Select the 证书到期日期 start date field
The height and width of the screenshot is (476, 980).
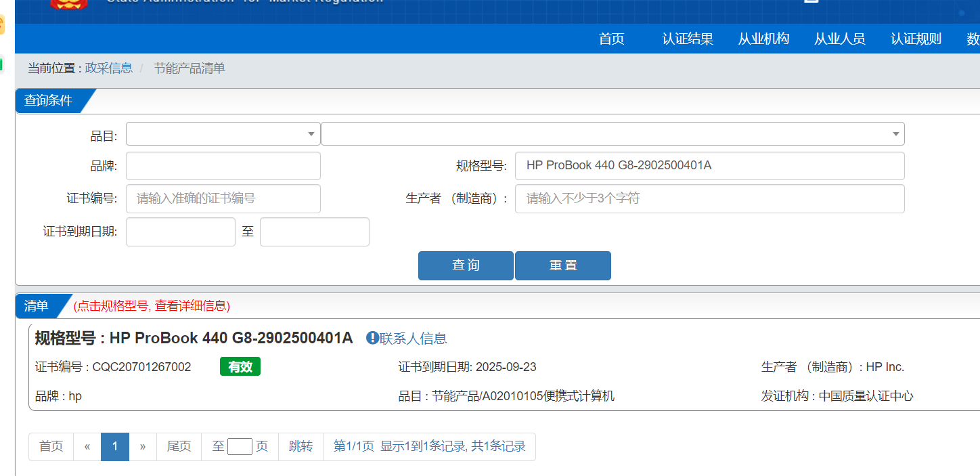coord(181,232)
